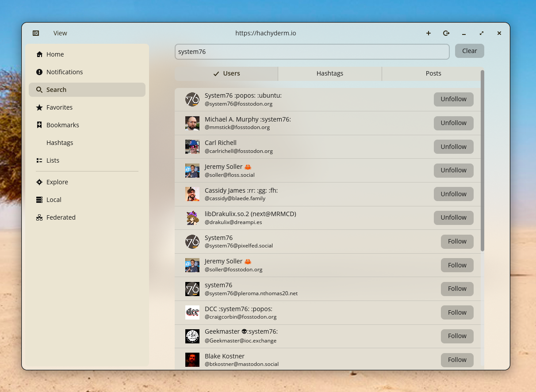
Task: Click the name Blake Kostner
Action: click(x=225, y=356)
